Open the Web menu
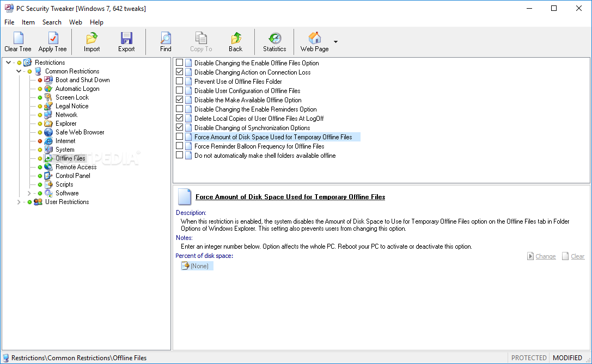The height and width of the screenshot is (364, 592). coord(76,22)
